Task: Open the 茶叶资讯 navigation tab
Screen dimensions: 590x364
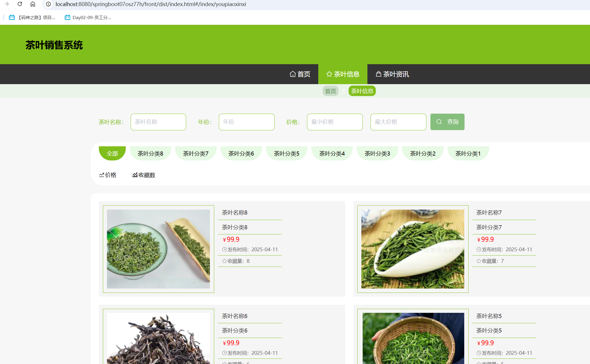Action: click(x=392, y=74)
